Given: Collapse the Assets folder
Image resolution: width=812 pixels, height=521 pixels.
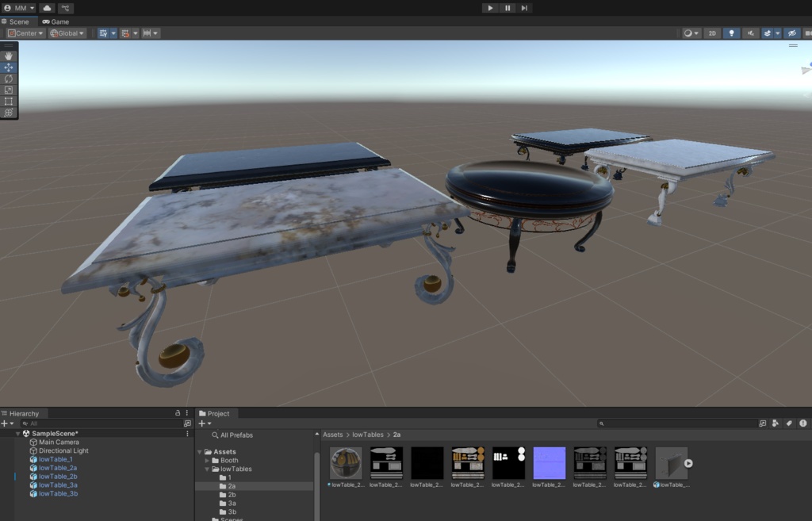Looking at the screenshot, I should click(200, 451).
